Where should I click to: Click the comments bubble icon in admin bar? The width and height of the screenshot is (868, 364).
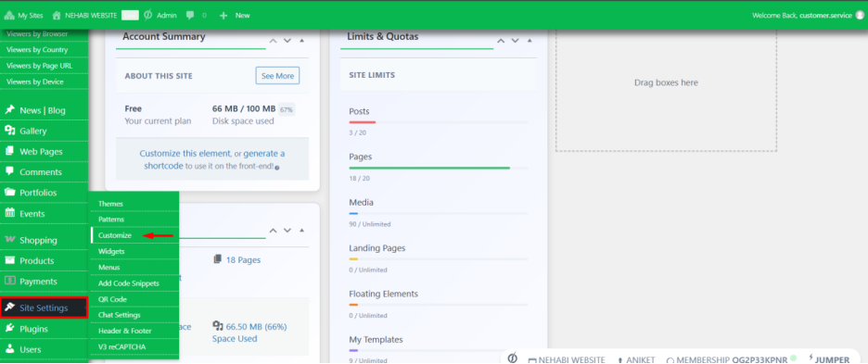[190, 16]
